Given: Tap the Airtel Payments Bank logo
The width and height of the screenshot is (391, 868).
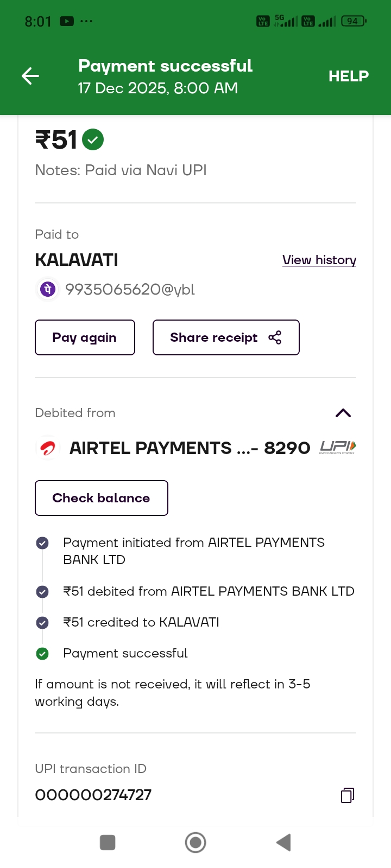Looking at the screenshot, I should [x=48, y=448].
